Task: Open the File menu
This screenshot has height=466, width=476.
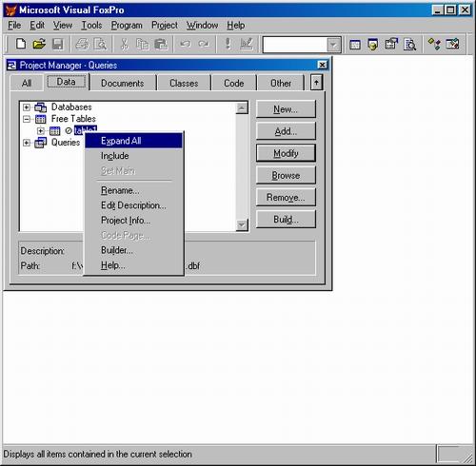Action: click(14, 26)
